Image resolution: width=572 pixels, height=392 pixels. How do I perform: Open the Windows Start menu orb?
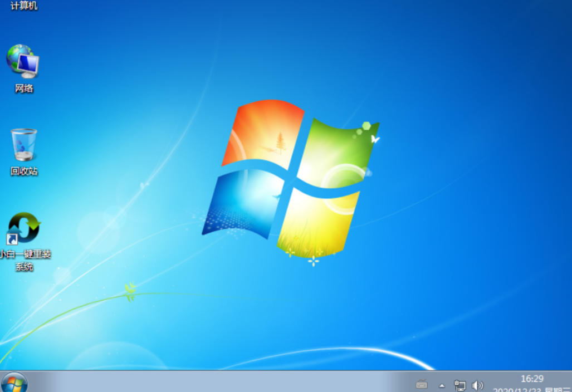tap(14, 383)
